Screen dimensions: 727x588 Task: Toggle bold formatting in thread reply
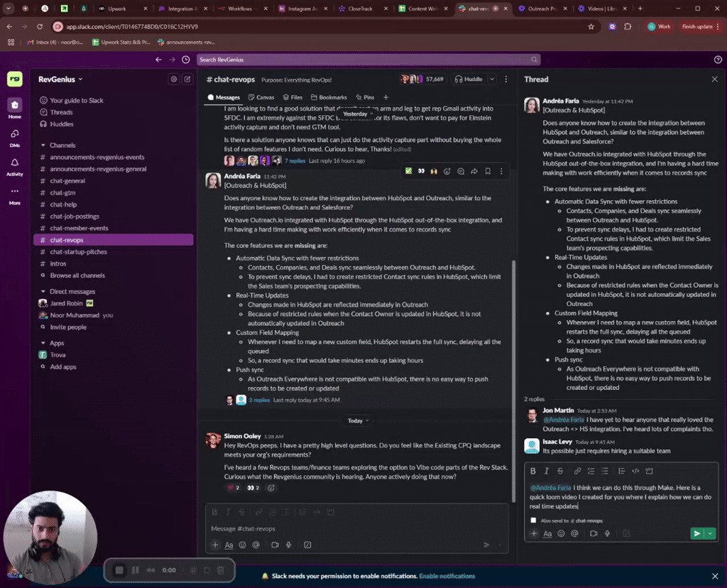(533, 471)
